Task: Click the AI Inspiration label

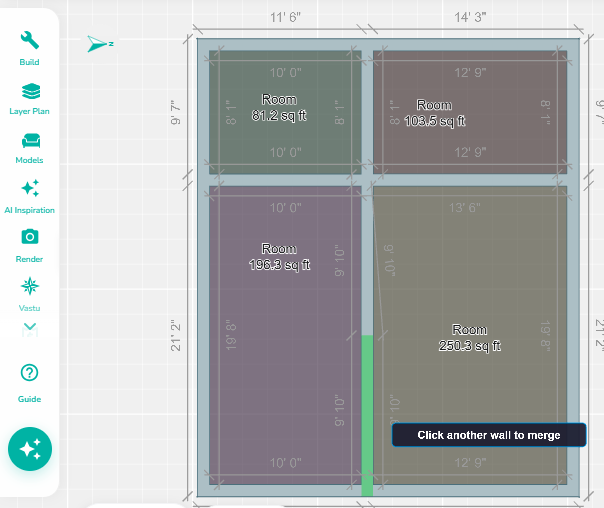Action: (29, 210)
